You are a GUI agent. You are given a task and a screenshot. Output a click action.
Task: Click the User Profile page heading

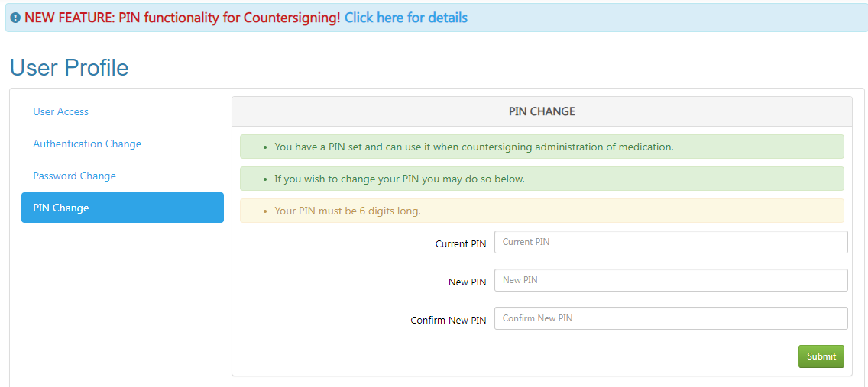pos(69,68)
